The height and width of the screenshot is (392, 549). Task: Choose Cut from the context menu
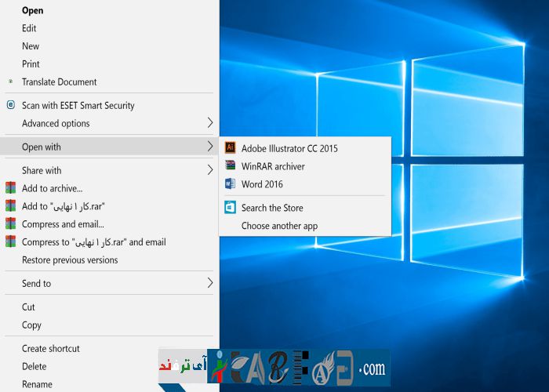29,307
